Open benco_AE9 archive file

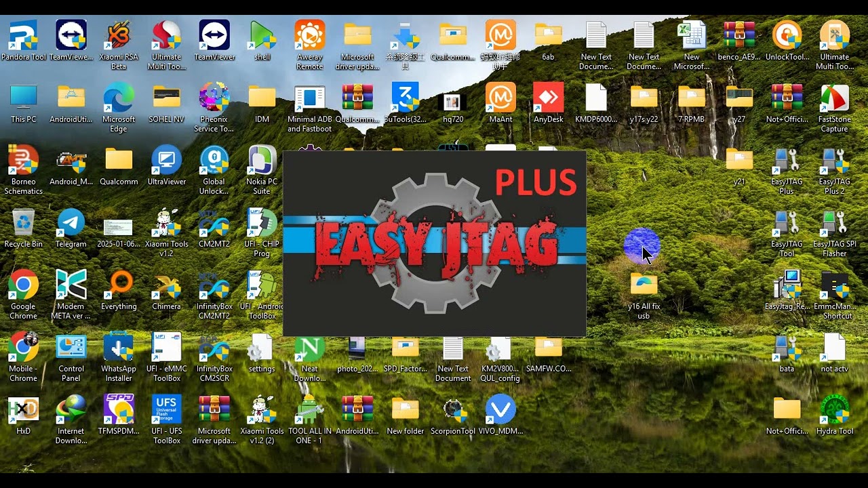pos(739,41)
